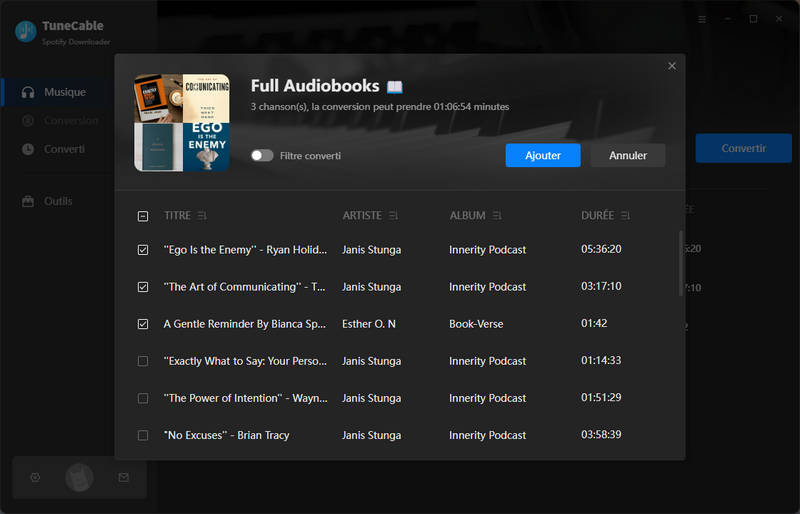Select "No Excuses" - Brian Tracy title
Screen dimensions: 800x514
(x=227, y=435)
